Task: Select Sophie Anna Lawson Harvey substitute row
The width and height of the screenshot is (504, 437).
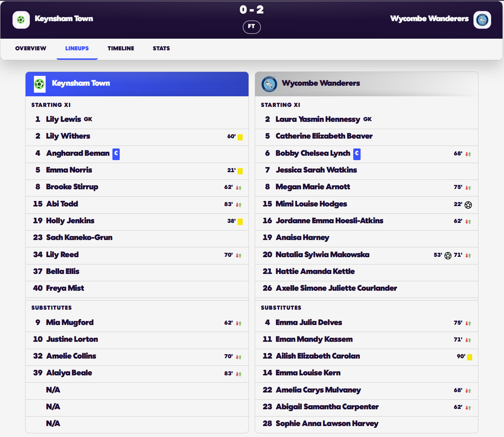Action: coord(366,424)
